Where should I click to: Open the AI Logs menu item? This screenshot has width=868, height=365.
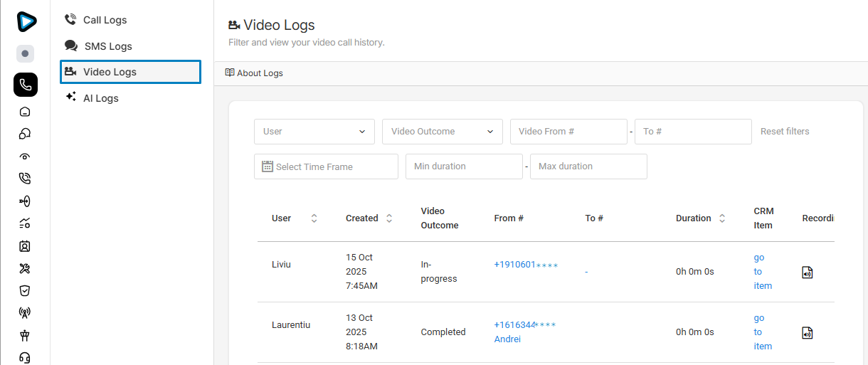coord(100,98)
